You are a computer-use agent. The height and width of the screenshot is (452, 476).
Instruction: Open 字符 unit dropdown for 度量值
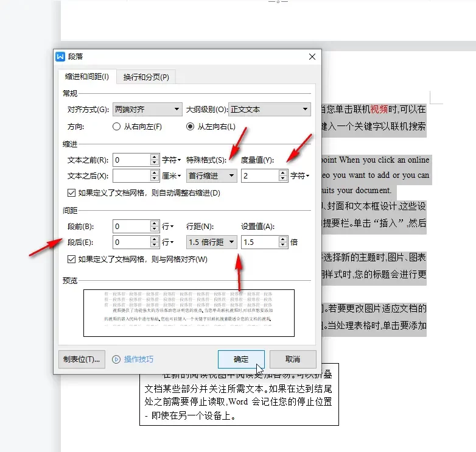300,175
